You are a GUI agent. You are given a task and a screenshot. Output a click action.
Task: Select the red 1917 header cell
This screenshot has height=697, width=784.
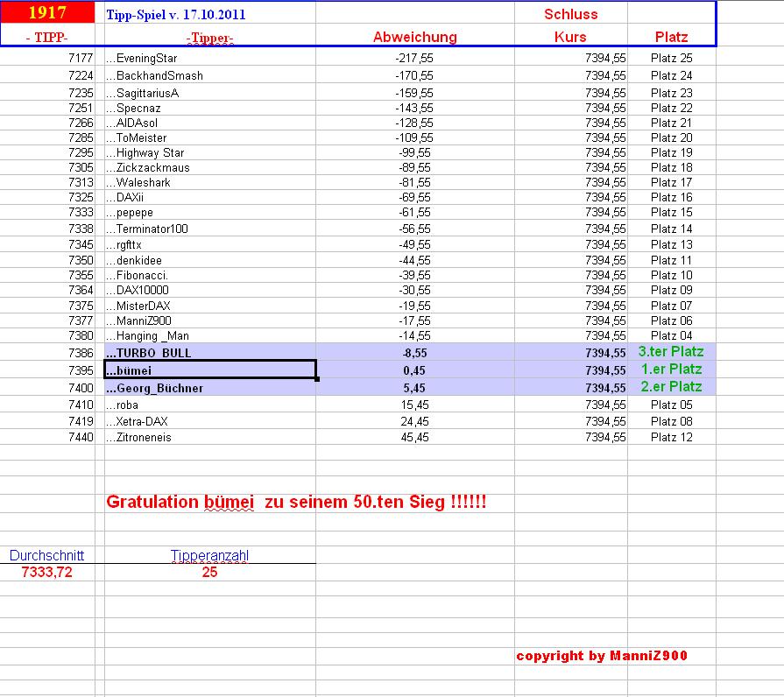[x=47, y=12]
